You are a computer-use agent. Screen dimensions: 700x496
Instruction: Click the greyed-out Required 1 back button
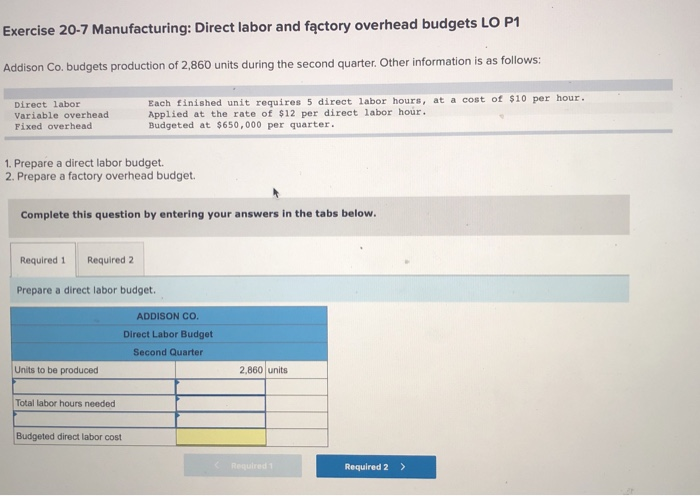tap(243, 466)
